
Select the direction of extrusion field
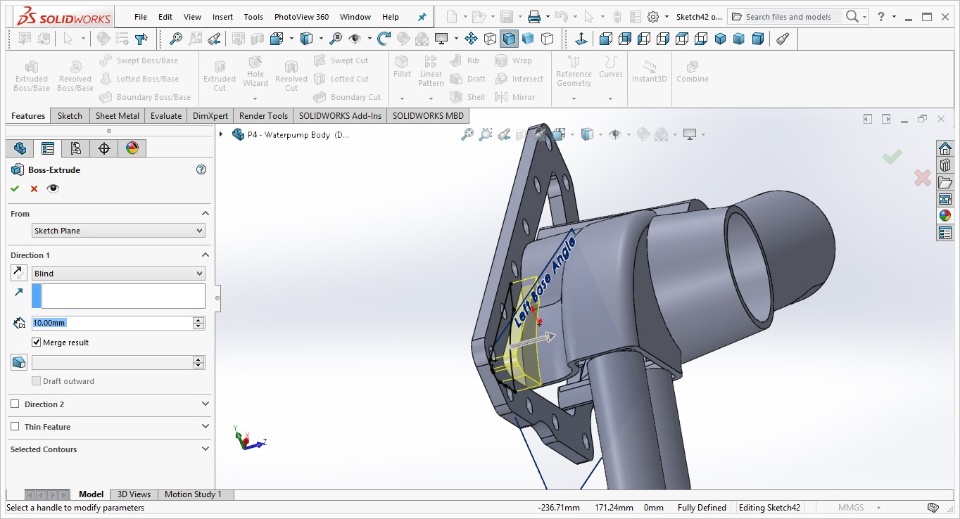coord(118,296)
